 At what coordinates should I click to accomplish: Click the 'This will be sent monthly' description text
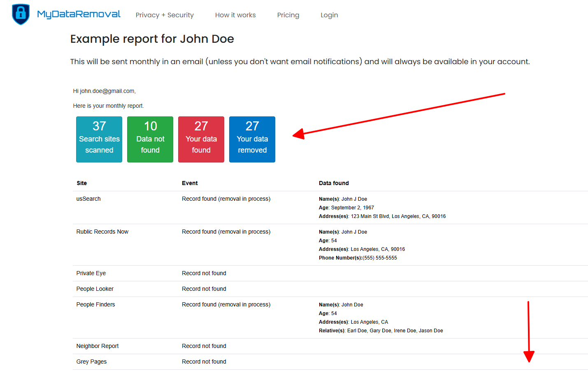tap(300, 62)
